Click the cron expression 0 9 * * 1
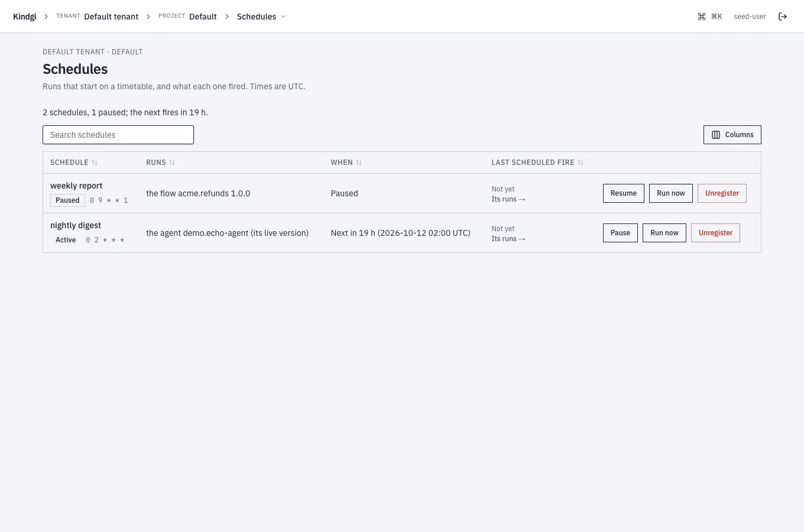Image resolution: width=804 pixels, height=532 pixels. pos(109,200)
